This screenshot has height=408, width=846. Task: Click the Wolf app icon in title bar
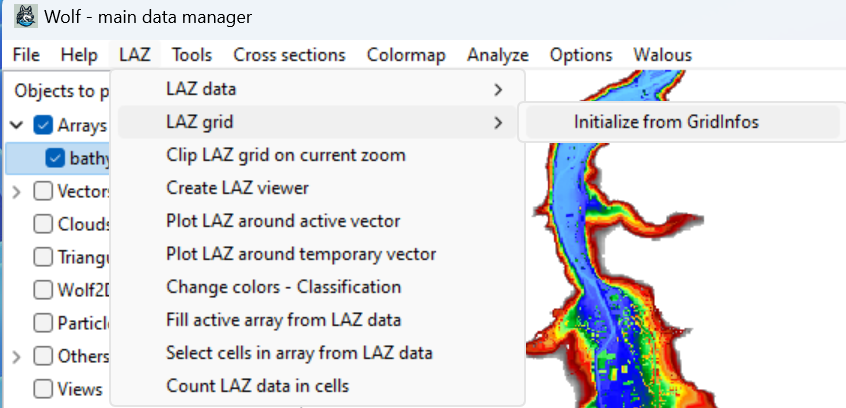coord(25,17)
